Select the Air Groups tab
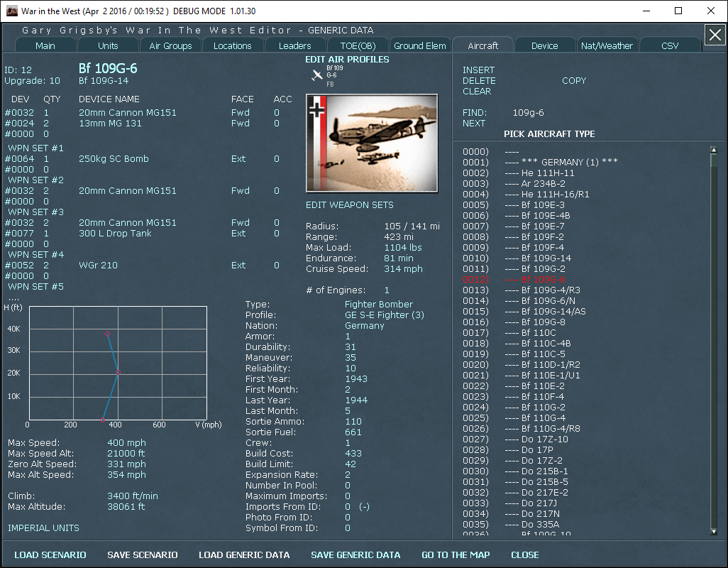The width and height of the screenshot is (728, 568). 170,45
